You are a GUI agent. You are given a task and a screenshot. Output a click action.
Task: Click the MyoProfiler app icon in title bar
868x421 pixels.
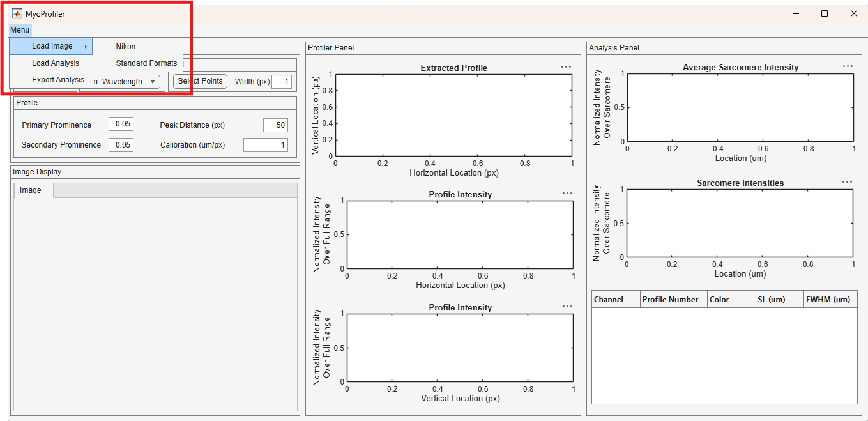click(x=17, y=13)
